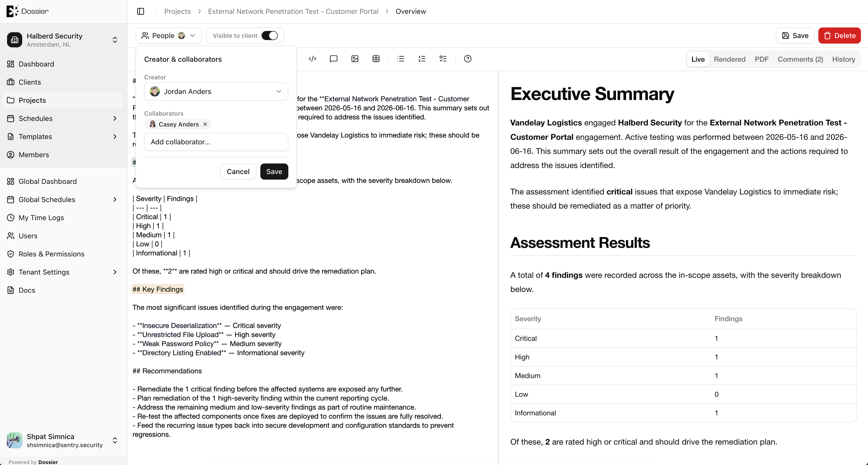Create a checklist via toolbar icon
Image resolution: width=868 pixels, height=465 pixels.
pyautogui.click(x=443, y=59)
